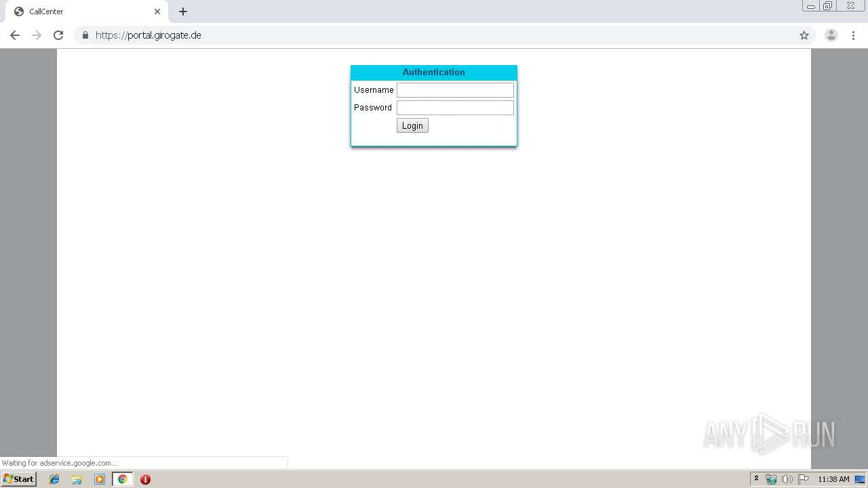Open the Chrome profile avatar

pyautogui.click(x=831, y=35)
